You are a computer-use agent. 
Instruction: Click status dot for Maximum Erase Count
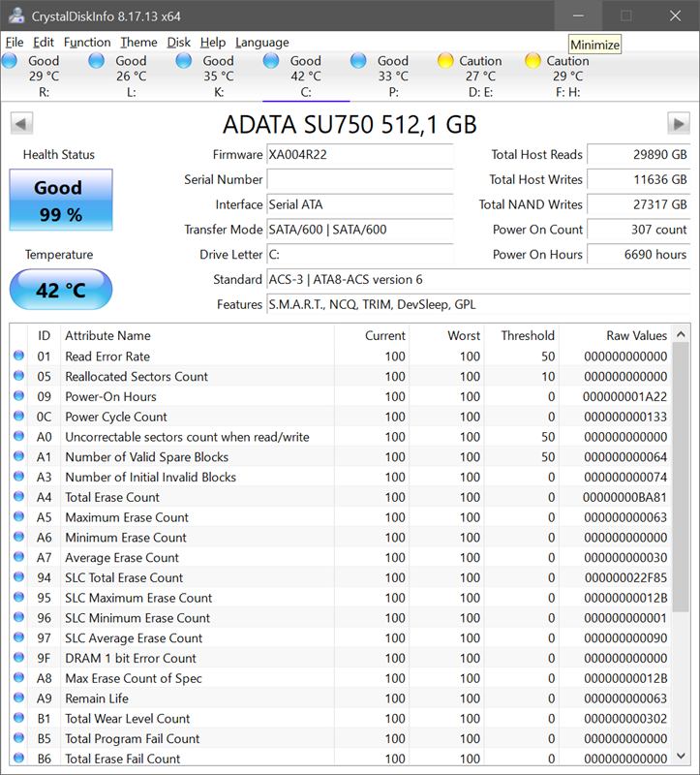point(18,516)
